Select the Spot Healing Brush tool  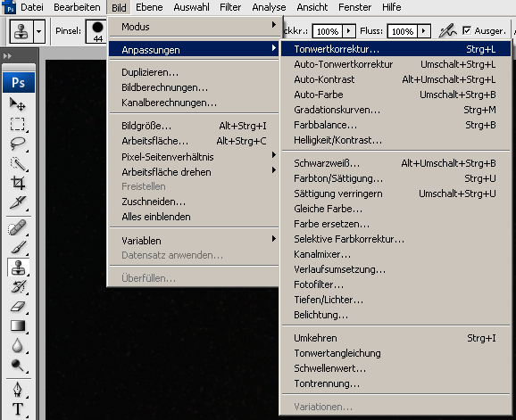[18, 227]
